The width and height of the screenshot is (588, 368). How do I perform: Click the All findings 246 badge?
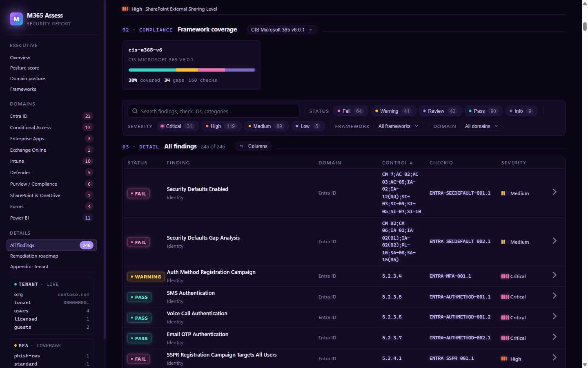tap(87, 245)
